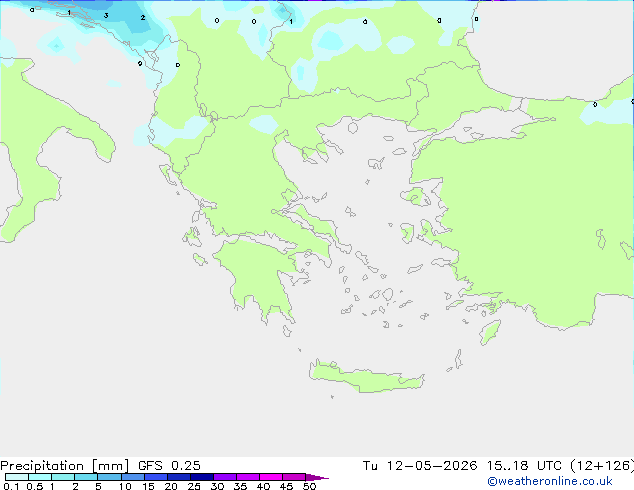Pick the legend swatch between 2 and 5
Image resolution: width=634 pixels, height=490 pixels.
(x=86, y=477)
